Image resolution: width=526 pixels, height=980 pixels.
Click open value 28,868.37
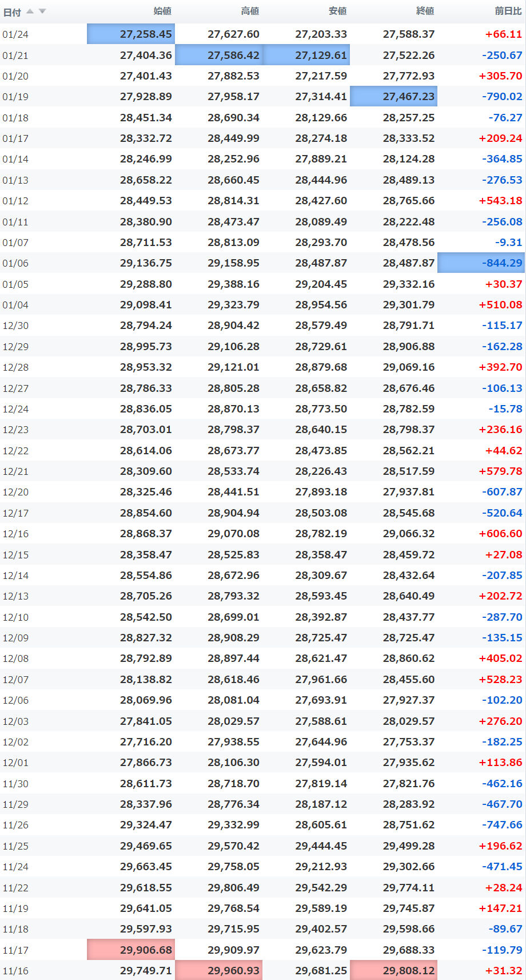(x=146, y=534)
